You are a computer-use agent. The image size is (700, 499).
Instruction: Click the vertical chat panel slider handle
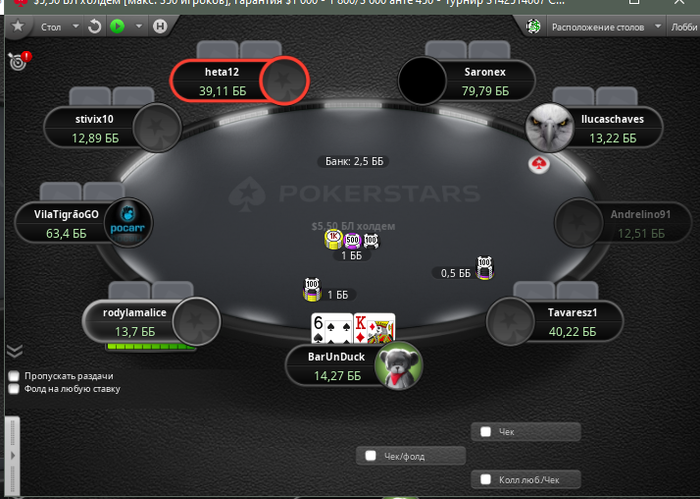[12, 455]
